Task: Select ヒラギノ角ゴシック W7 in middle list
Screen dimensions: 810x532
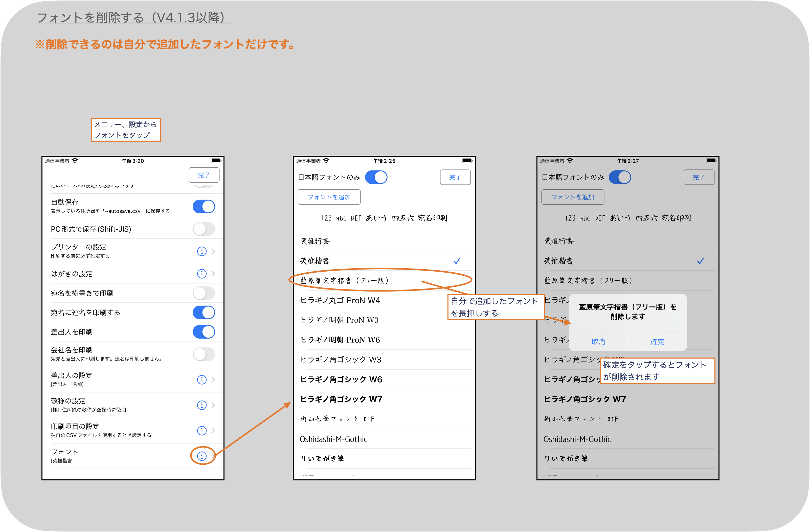Action: [384, 399]
